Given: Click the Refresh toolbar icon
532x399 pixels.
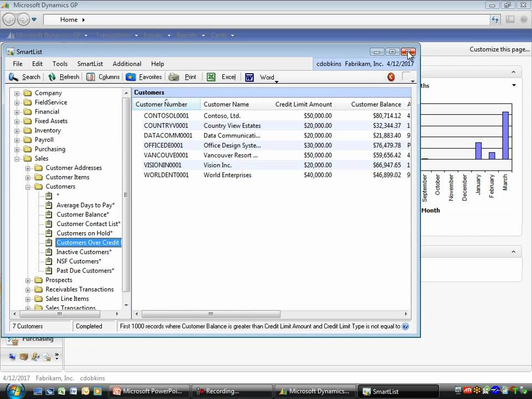Looking at the screenshot, I should (52, 77).
